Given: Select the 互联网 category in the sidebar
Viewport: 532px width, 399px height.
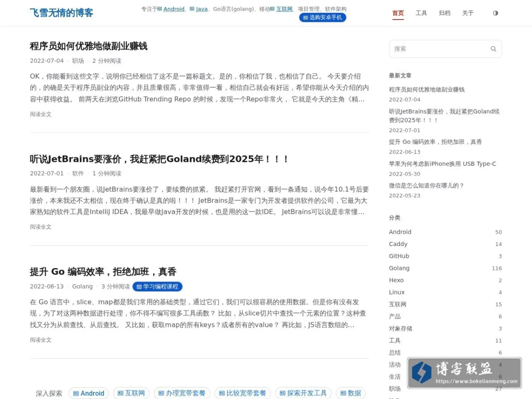Looking at the screenshot, I should (x=398, y=304).
